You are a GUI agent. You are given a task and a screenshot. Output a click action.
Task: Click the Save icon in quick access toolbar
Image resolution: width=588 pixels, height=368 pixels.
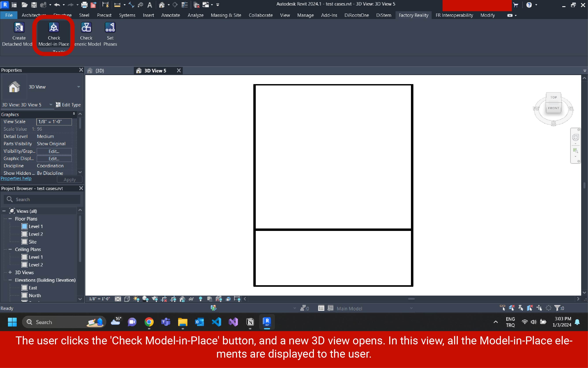click(x=34, y=5)
